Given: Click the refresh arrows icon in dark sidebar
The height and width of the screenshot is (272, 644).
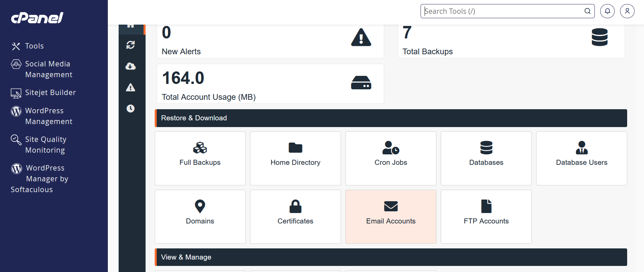Looking at the screenshot, I should pyautogui.click(x=131, y=45).
